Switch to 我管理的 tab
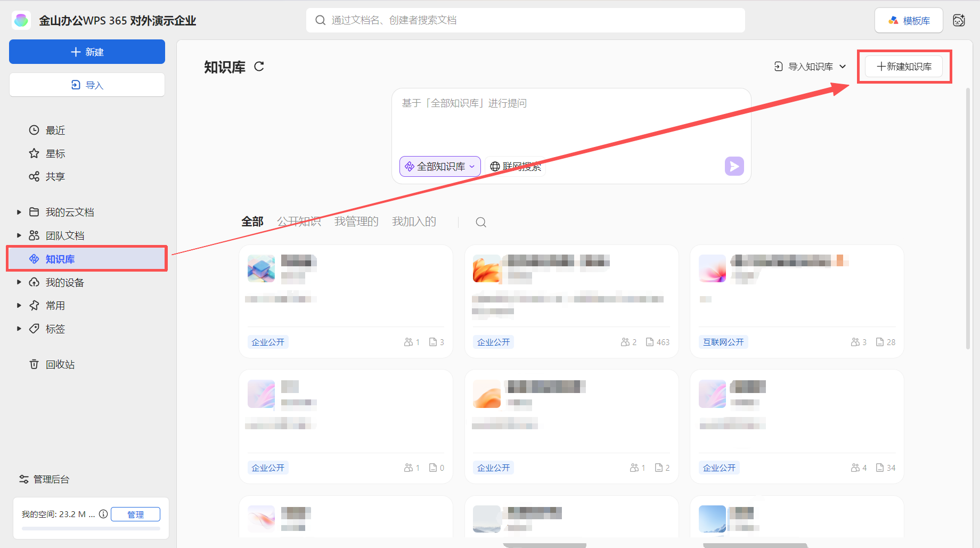The height and width of the screenshot is (548, 980). 356,222
